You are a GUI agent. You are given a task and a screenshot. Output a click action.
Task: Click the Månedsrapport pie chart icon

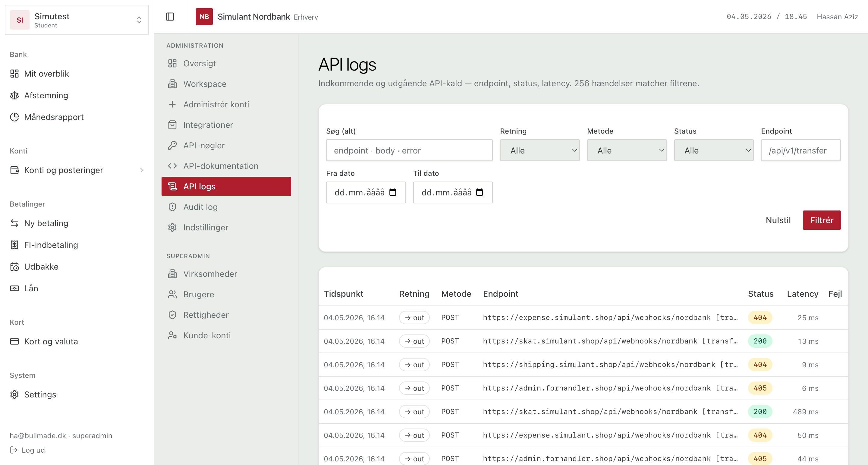pyautogui.click(x=14, y=117)
